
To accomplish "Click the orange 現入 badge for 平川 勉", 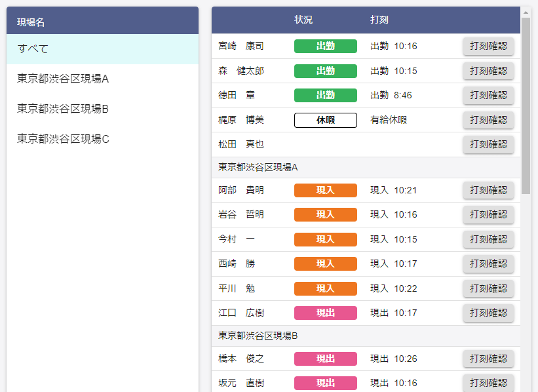I will [x=325, y=288].
